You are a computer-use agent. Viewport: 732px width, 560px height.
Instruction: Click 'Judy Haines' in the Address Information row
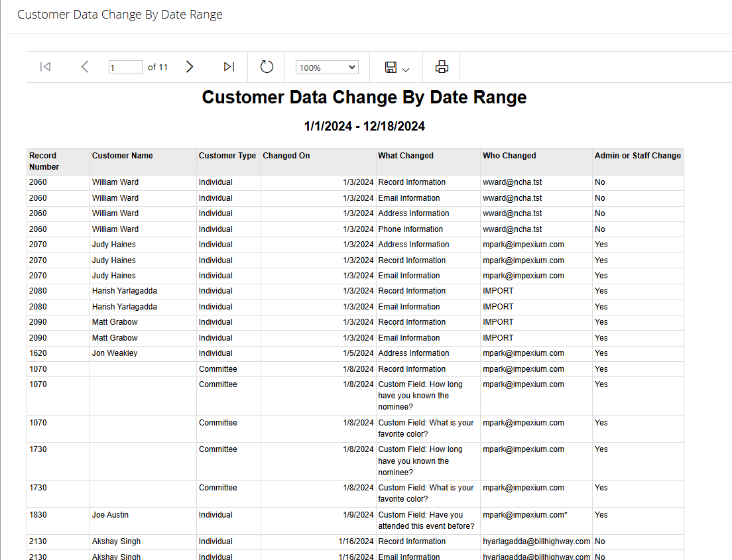[x=114, y=245]
